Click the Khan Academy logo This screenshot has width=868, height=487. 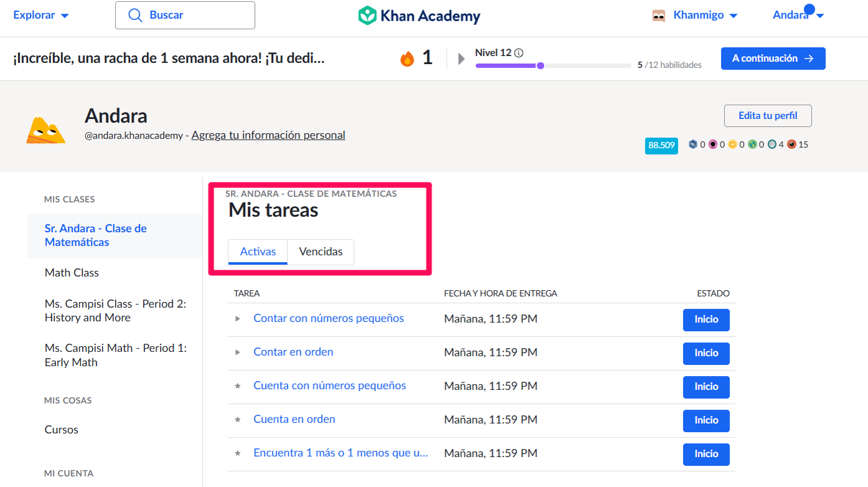point(419,16)
